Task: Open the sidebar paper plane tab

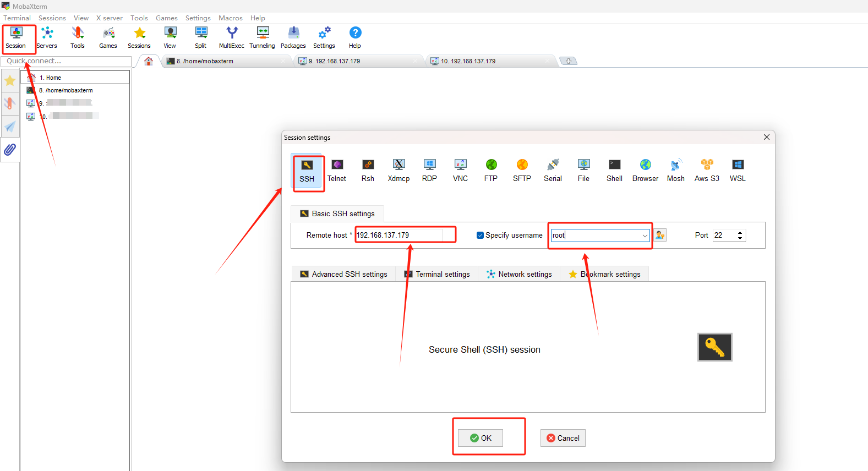Action: coord(10,127)
